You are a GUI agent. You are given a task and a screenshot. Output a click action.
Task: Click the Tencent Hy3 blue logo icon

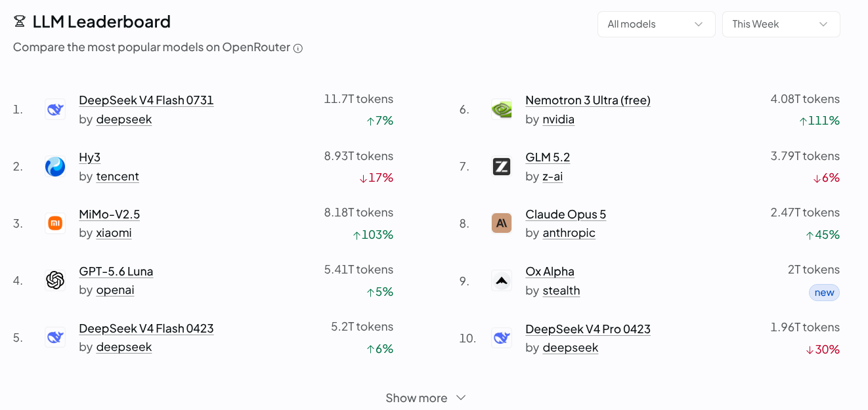click(55, 167)
